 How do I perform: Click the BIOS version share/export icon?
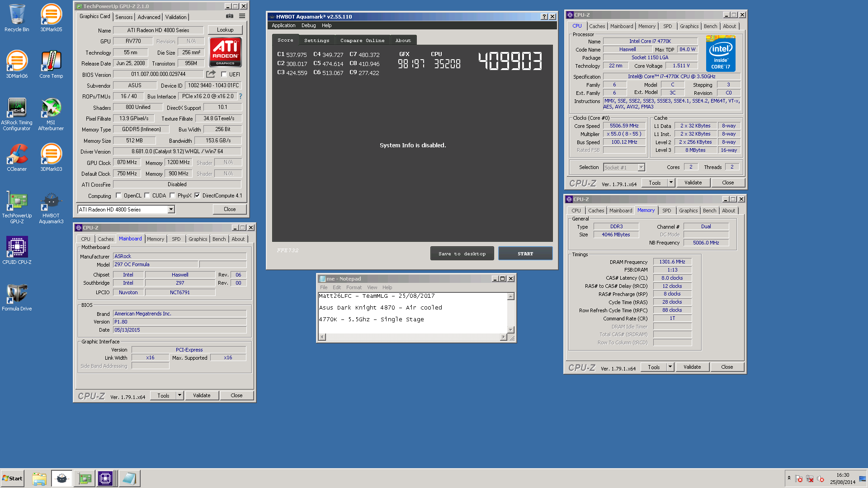(211, 74)
